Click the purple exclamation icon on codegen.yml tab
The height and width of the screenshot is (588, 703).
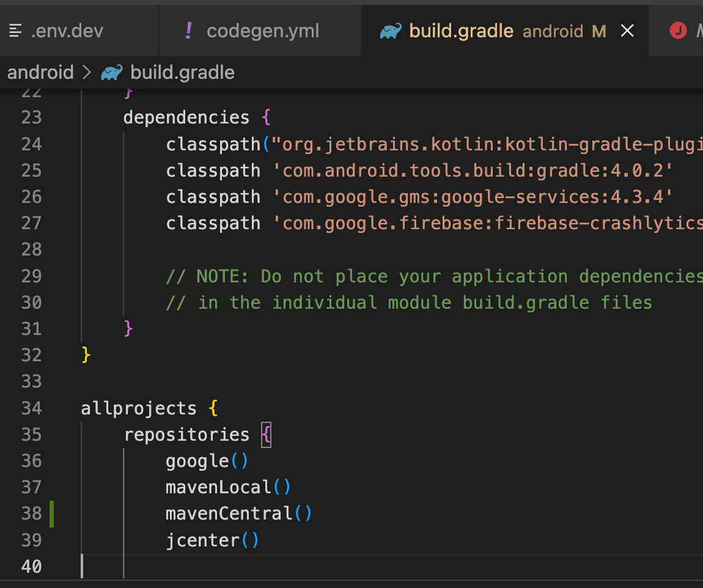(x=188, y=30)
